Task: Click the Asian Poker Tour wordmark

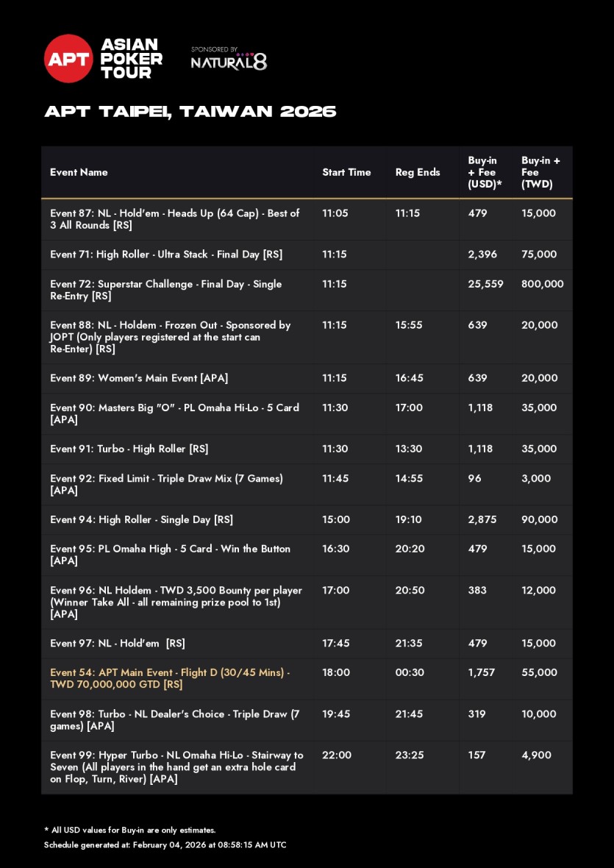Action: coord(132,59)
